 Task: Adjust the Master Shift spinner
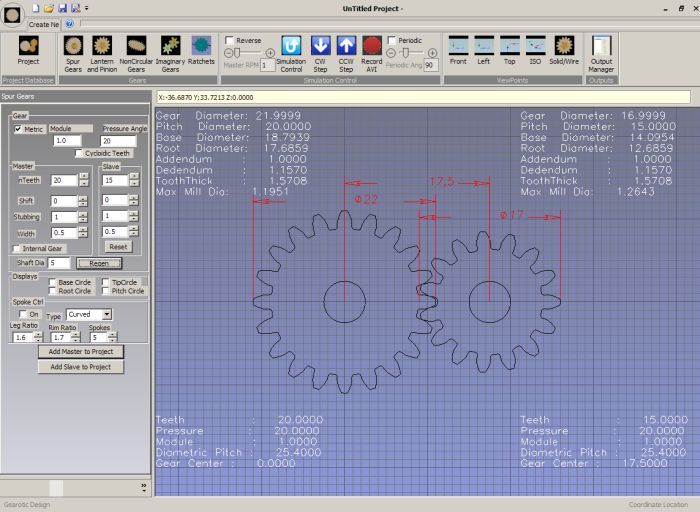(83, 201)
